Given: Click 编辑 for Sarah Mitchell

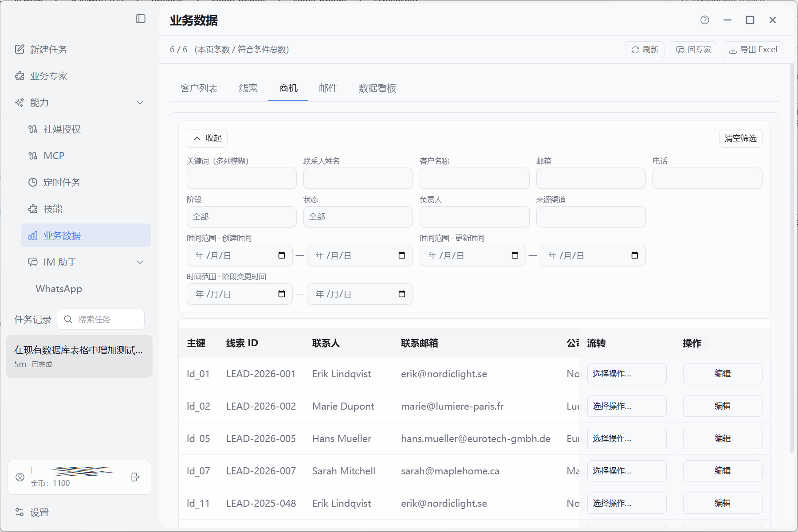Looking at the screenshot, I should pos(723,471).
